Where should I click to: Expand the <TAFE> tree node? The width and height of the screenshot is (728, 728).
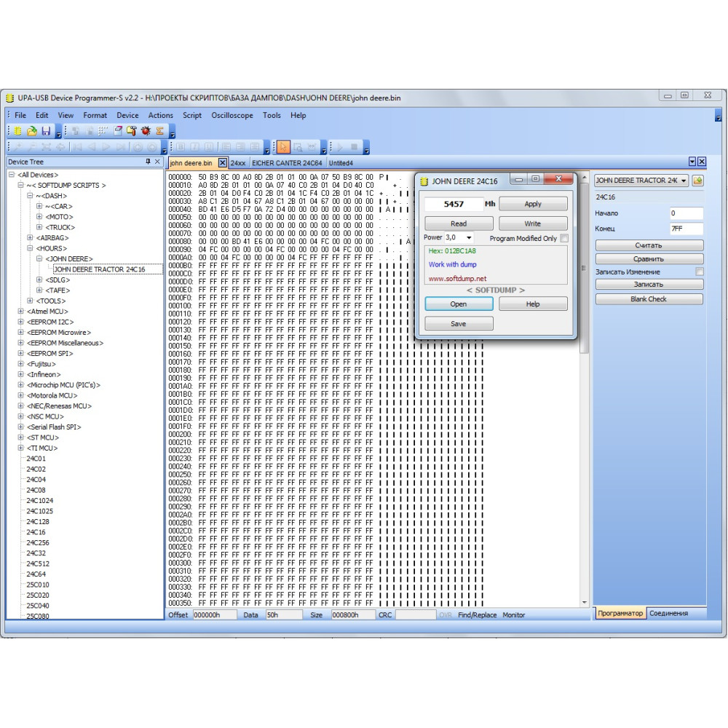tap(39, 290)
